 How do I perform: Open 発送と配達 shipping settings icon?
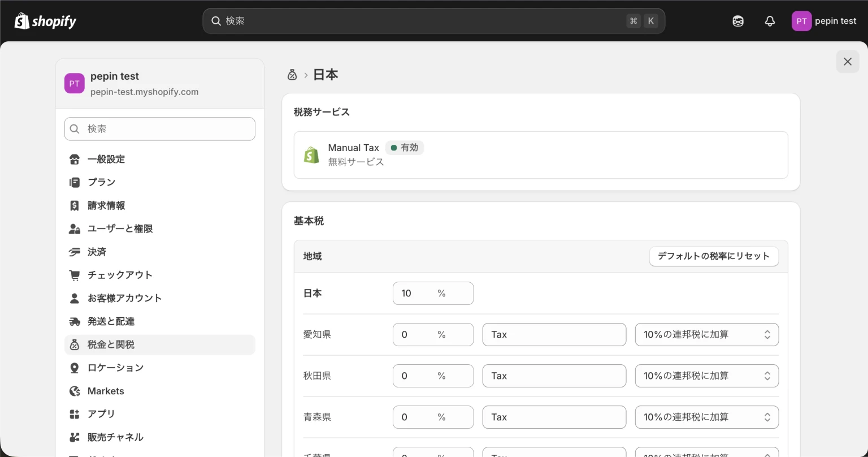[x=74, y=321]
